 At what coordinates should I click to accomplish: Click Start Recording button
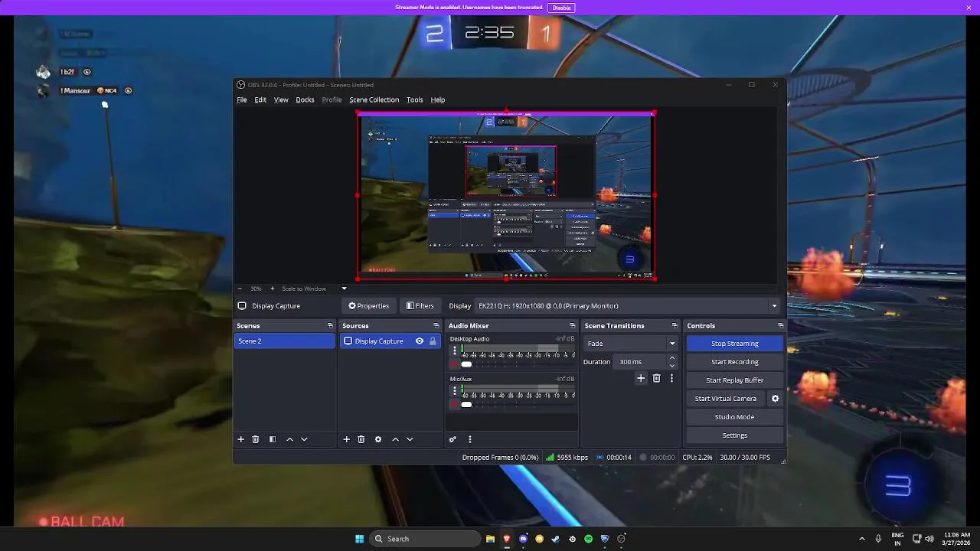[735, 362]
